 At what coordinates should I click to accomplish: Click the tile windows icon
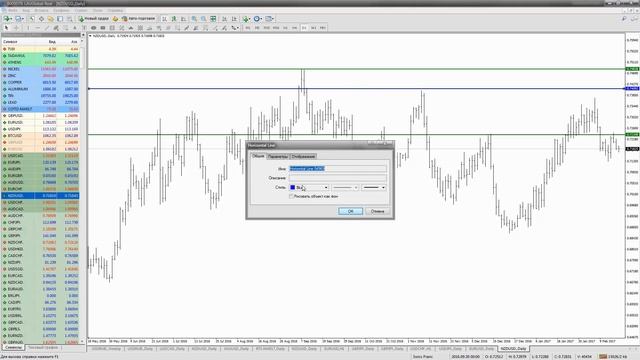pos(213,19)
